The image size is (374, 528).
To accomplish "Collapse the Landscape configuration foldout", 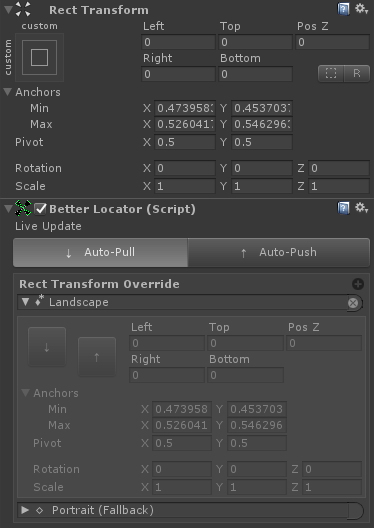I will tap(25, 302).
